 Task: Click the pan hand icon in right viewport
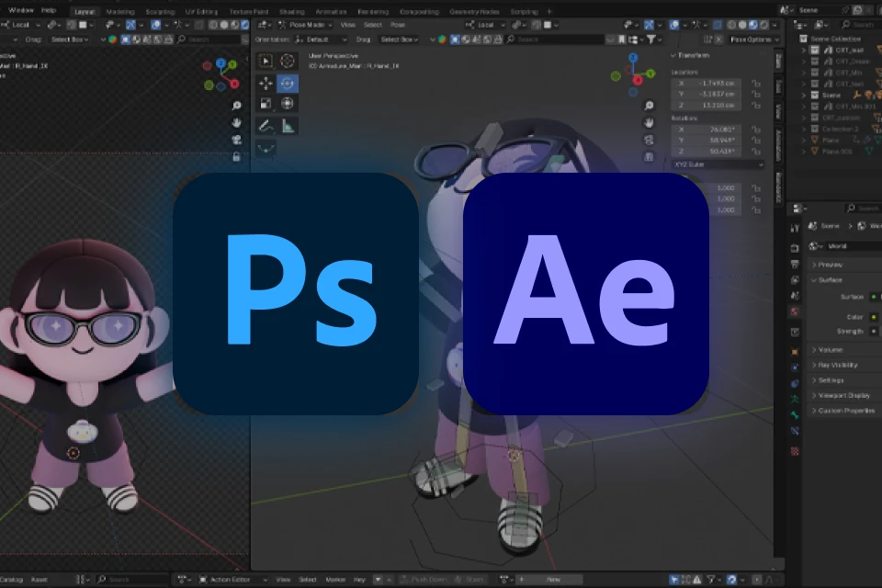pos(650,123)
